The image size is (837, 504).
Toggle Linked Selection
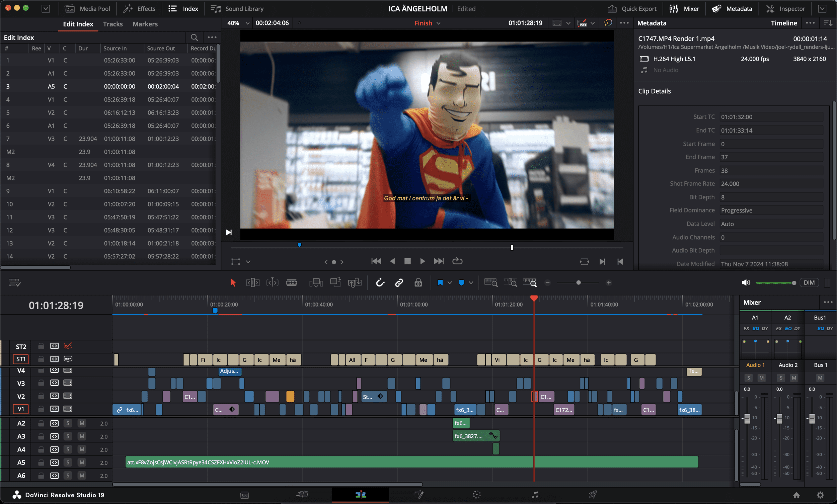(399, 282)
